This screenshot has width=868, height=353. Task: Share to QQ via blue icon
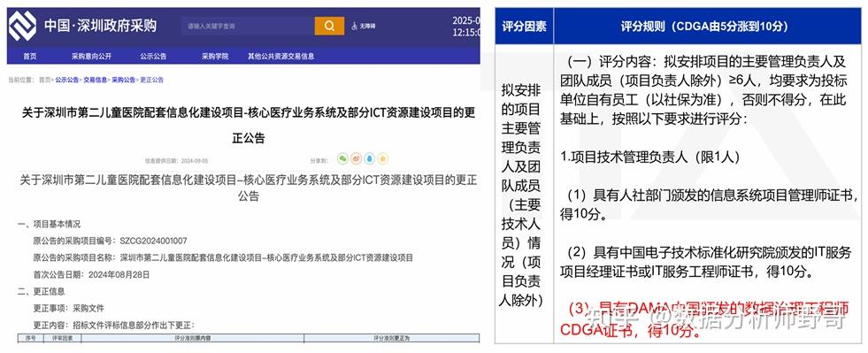[x=369, y=159]
